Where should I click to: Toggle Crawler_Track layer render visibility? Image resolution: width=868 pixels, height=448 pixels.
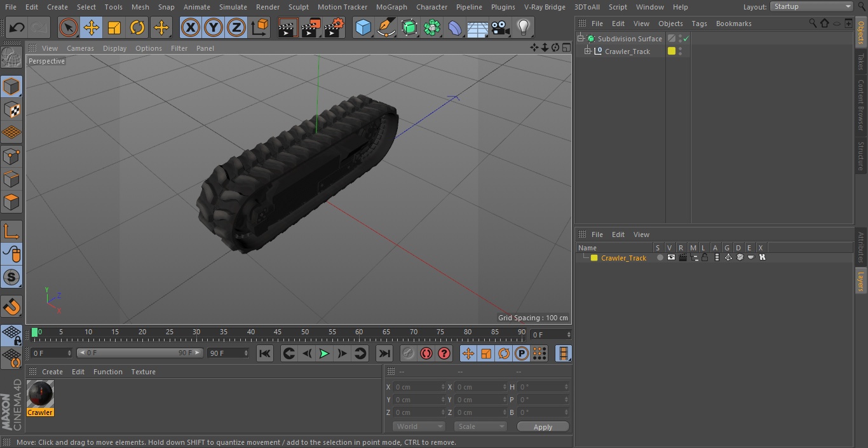pos(682,257)
